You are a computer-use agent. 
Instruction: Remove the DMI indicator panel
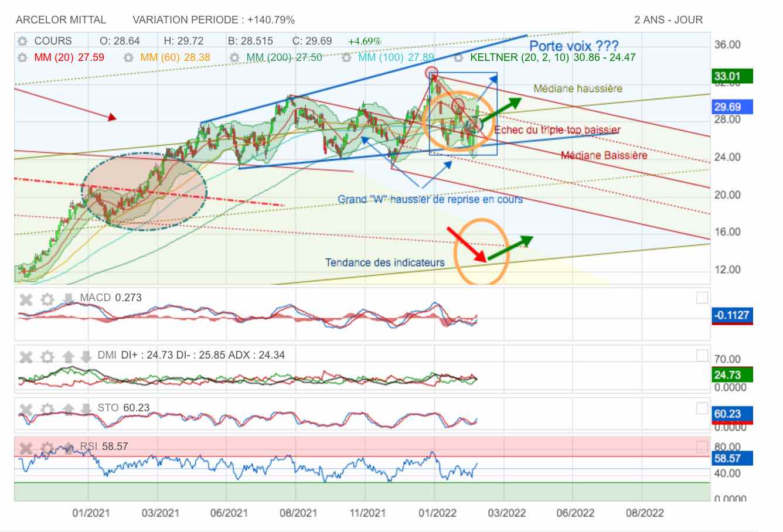pyautogui.click(x=26, y=357)
